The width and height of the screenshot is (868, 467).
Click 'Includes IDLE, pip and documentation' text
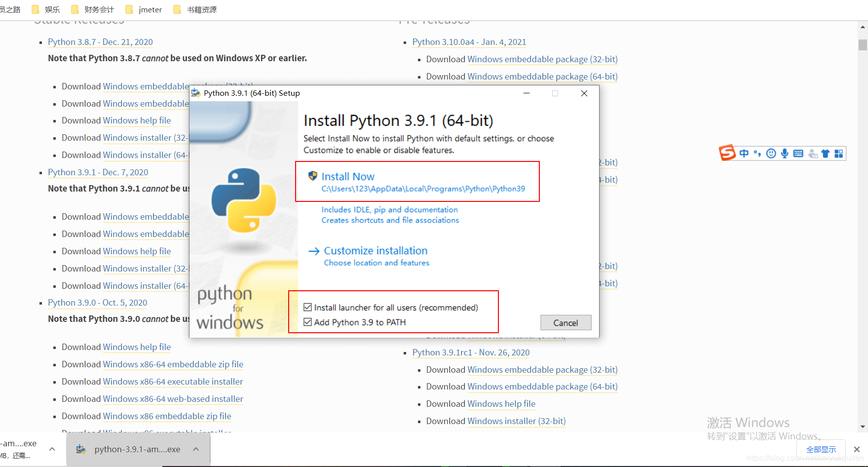pyautogui.click(x=390, y=209)
